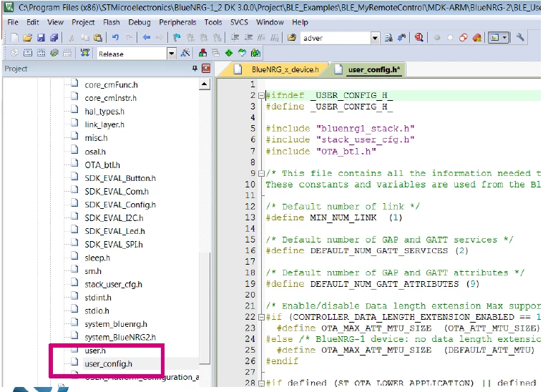Click the Cut scissors icon

pyautogui.click(x=72, y=37)
